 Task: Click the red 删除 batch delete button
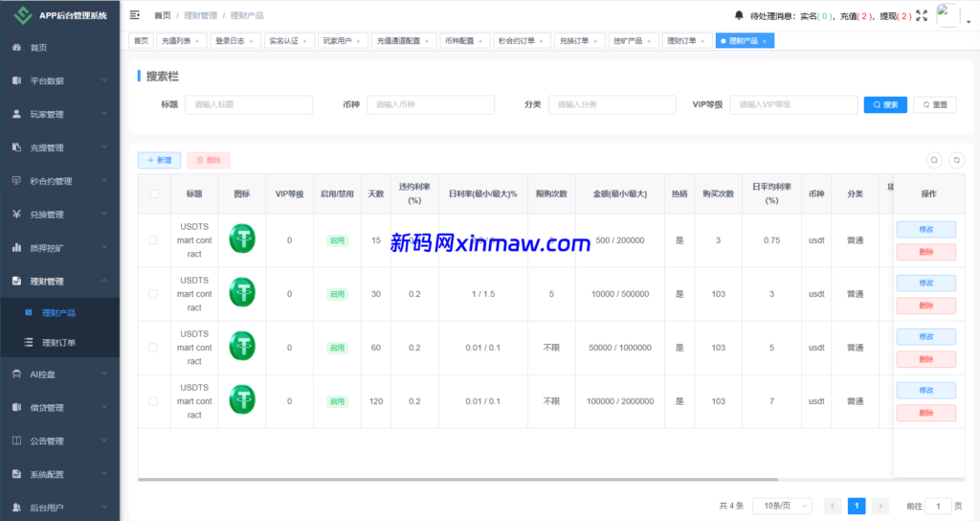click(x=209, y=160)
